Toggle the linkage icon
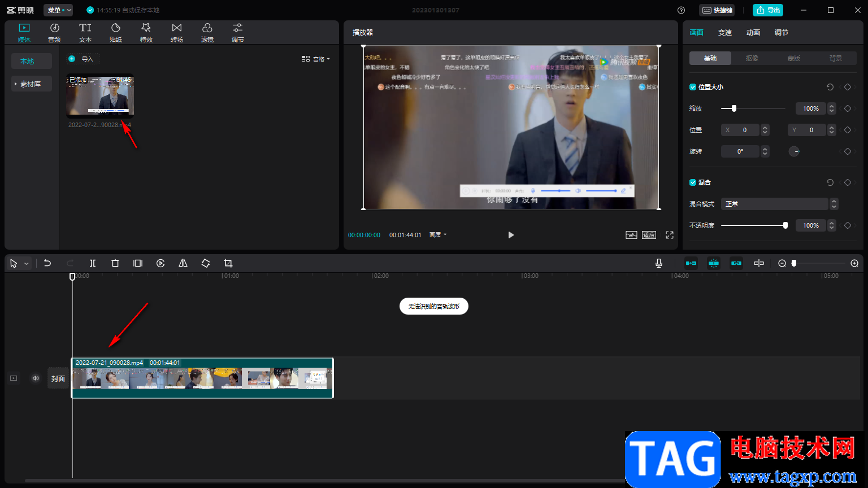The width and height of the screenshot is (868, 488). point(736,263)
